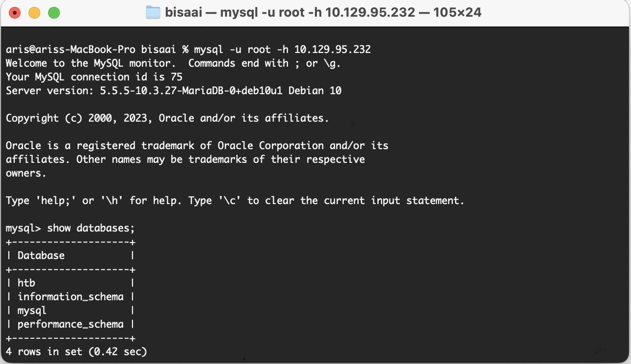Click the "mysql>" prompt
Image resolution: width=631 pixels, height=364 pixels.
[x=24, y=228]
